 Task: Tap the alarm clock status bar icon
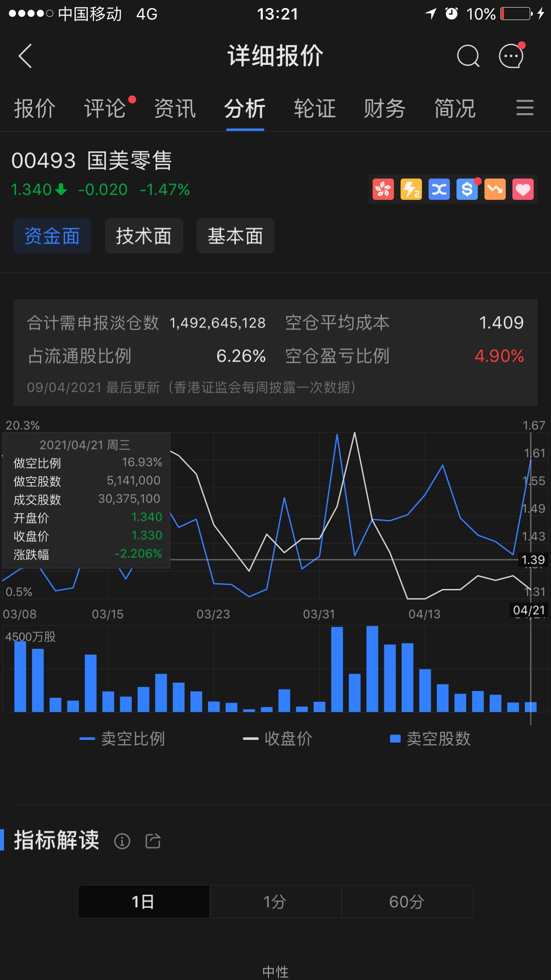pos(452,14)
